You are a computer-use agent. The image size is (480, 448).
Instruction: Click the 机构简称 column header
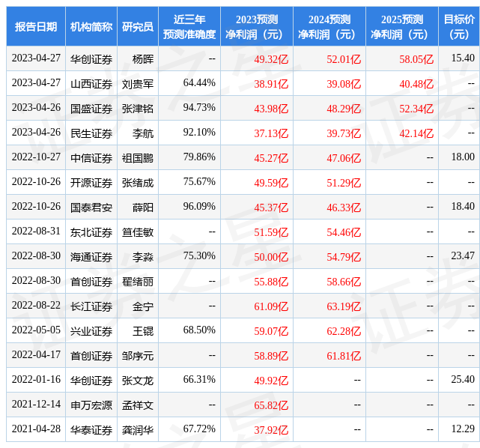point(91,27)
